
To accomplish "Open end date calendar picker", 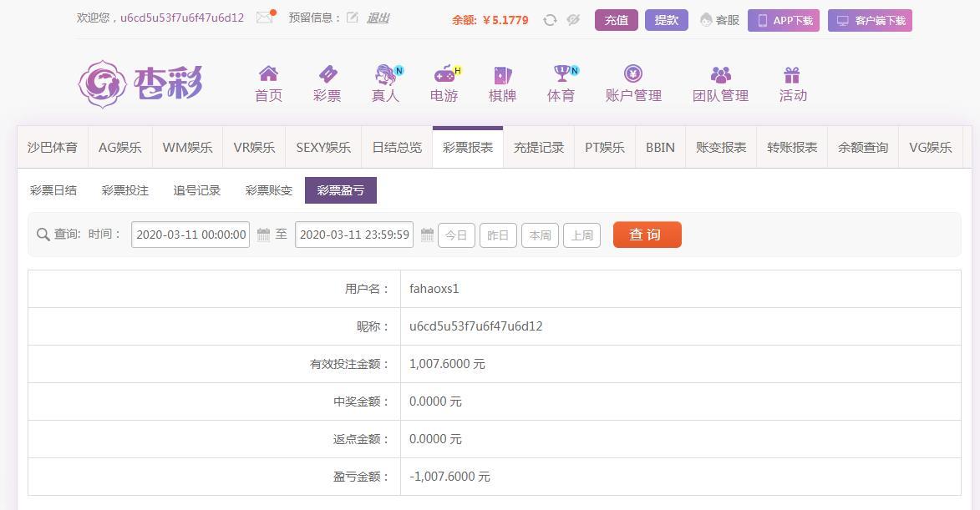I will pos(427,235).
